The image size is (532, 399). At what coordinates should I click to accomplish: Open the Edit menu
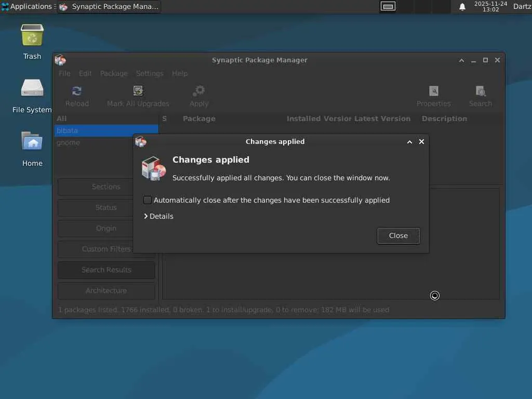85,73
